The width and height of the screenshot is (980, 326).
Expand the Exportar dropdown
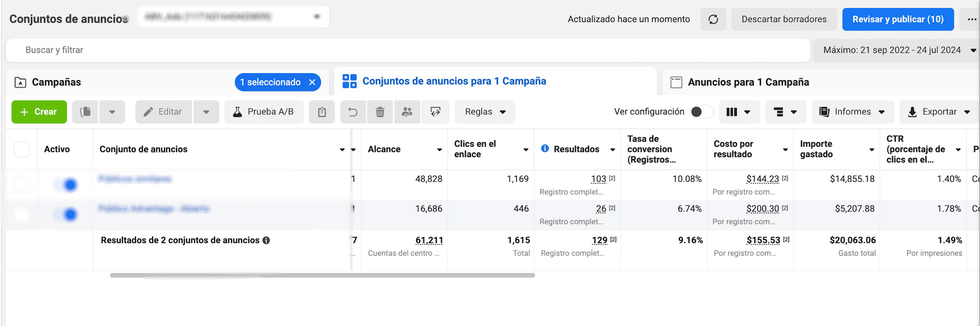click(939, 112)
